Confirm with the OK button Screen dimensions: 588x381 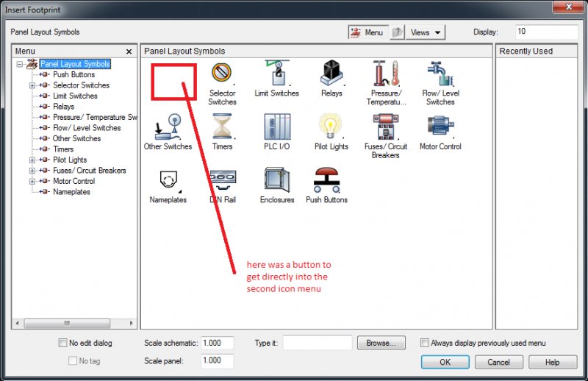pos(445,362)
